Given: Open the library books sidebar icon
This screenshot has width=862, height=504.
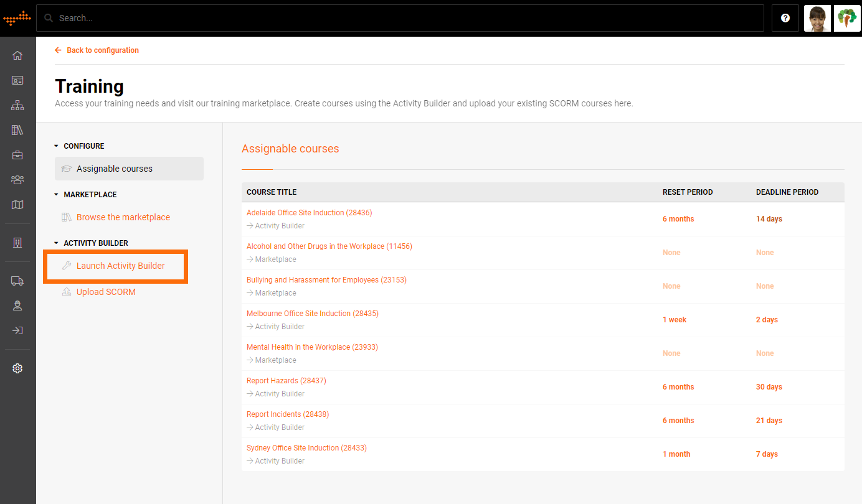Looking at the screenshot, I should (x=17, y=130).
